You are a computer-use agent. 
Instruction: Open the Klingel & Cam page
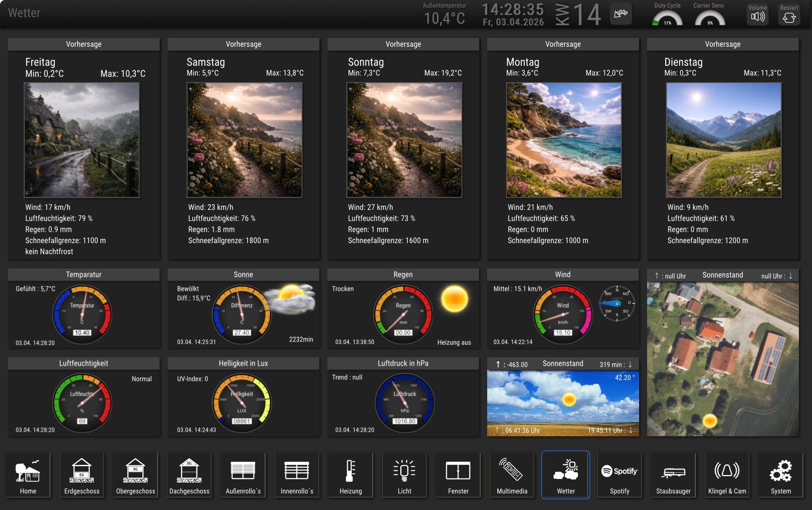(x=727, y=475)
